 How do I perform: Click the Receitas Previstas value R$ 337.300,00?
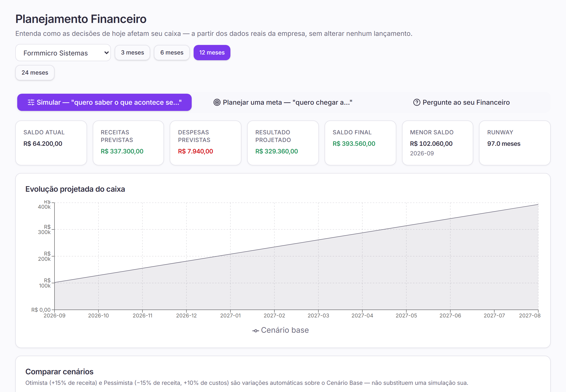[x=122, y=151]
